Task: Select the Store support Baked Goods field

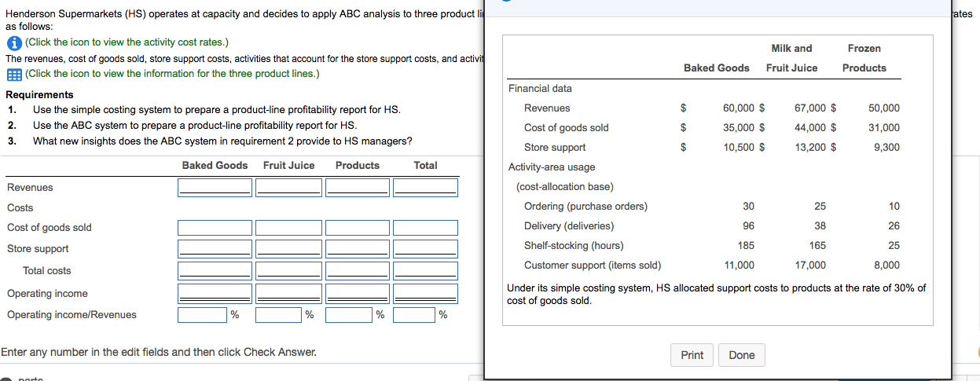Action: [x=215, y=248]
